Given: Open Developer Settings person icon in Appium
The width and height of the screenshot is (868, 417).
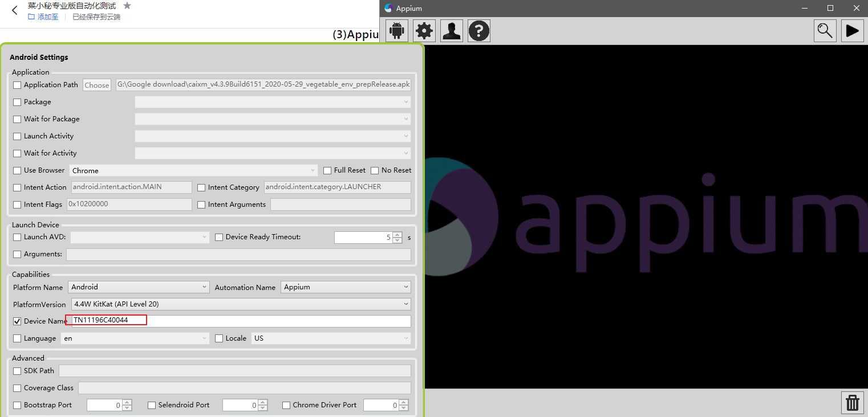Looking at the screenshot, I should click(x=452, y=31).
